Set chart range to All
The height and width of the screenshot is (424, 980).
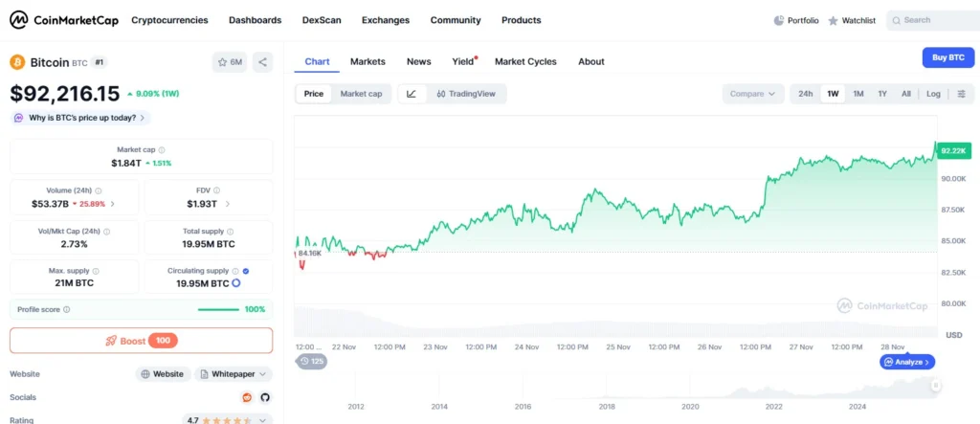905,94
